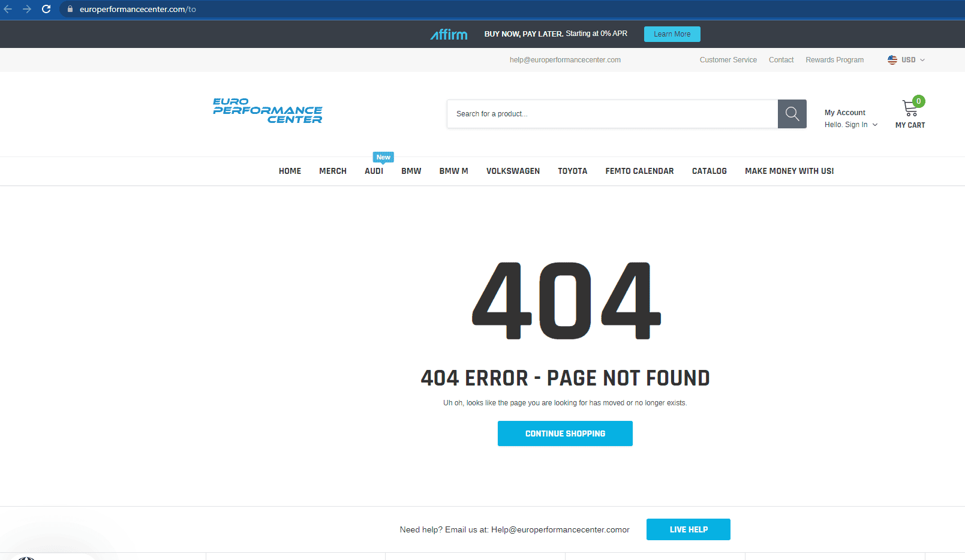Click the LIVE HELP button
965x560 pixels.
point(689,529)
